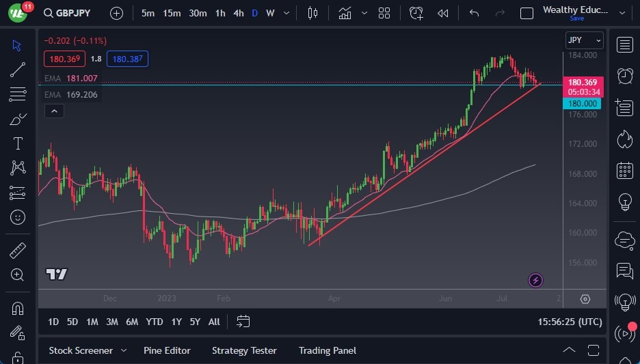Open the Pine Editor tab

[x=167, y=350]
